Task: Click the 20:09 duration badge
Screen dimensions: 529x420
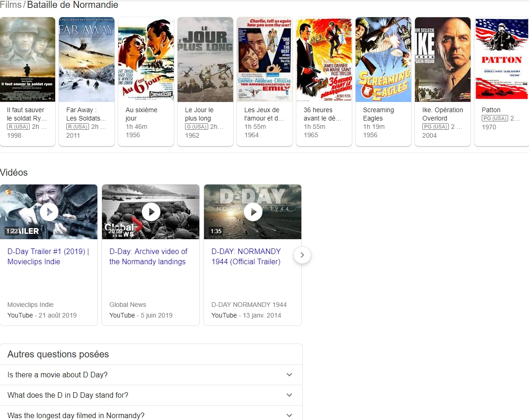Action: (x=115, y=231)
